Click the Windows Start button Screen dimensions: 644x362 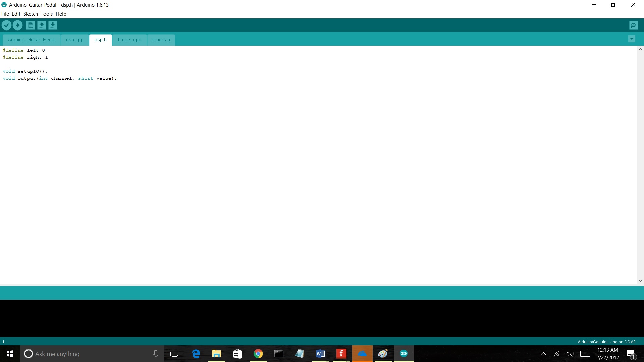coord(10,354)
